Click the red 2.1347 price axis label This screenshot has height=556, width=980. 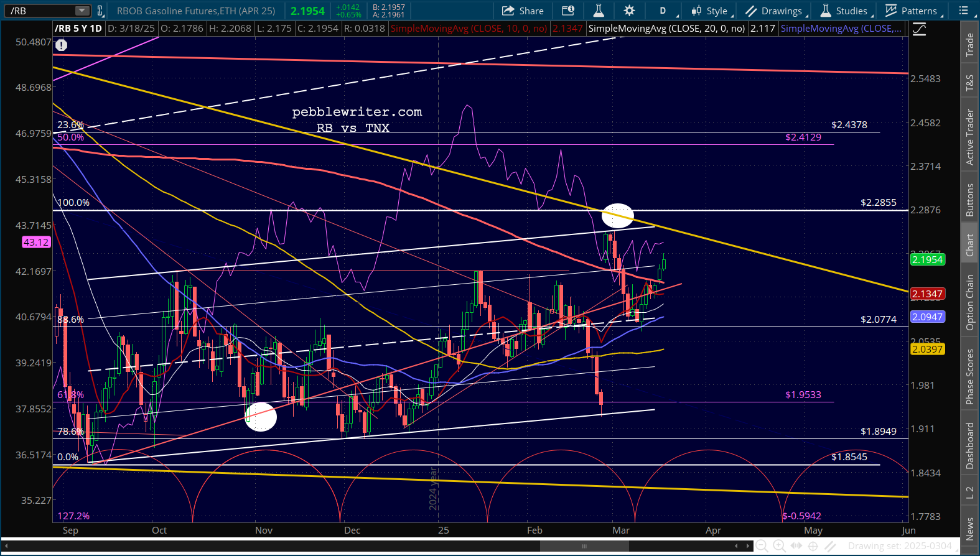click(927, 294)
